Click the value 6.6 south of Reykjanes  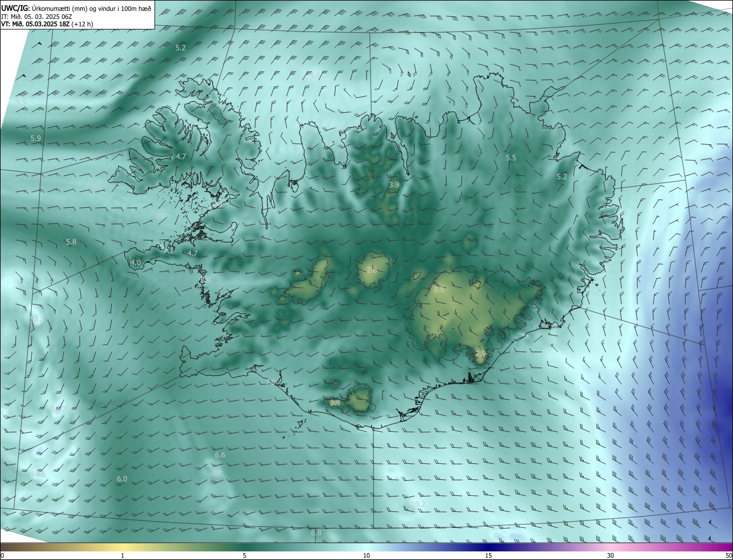click(x=220, y=455)
